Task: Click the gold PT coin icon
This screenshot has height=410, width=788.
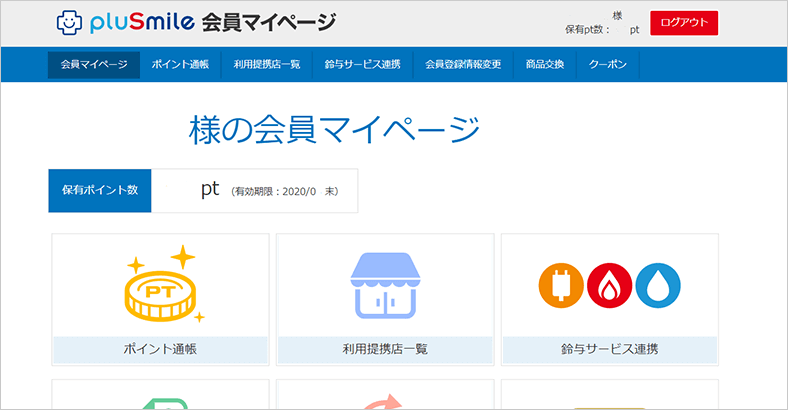Action: point(164,284)
